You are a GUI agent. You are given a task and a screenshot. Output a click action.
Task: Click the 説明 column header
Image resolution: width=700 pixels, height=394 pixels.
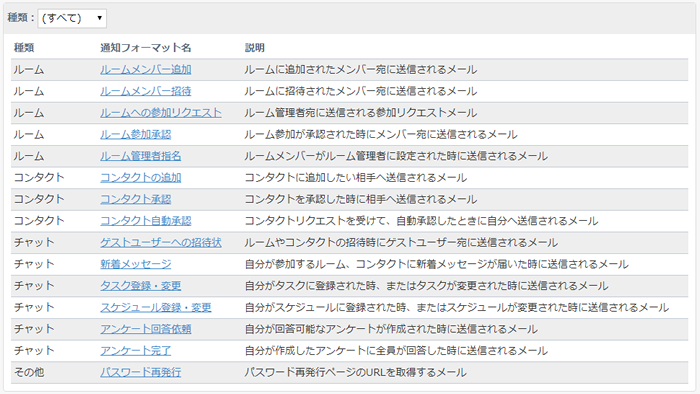tap(254, 48)
